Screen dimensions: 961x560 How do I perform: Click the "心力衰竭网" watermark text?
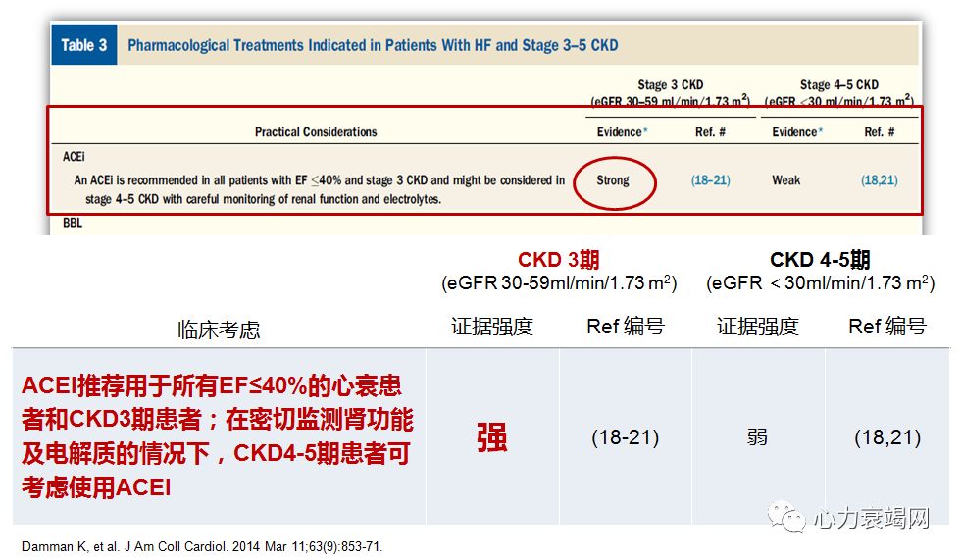[x=871, y=518]
